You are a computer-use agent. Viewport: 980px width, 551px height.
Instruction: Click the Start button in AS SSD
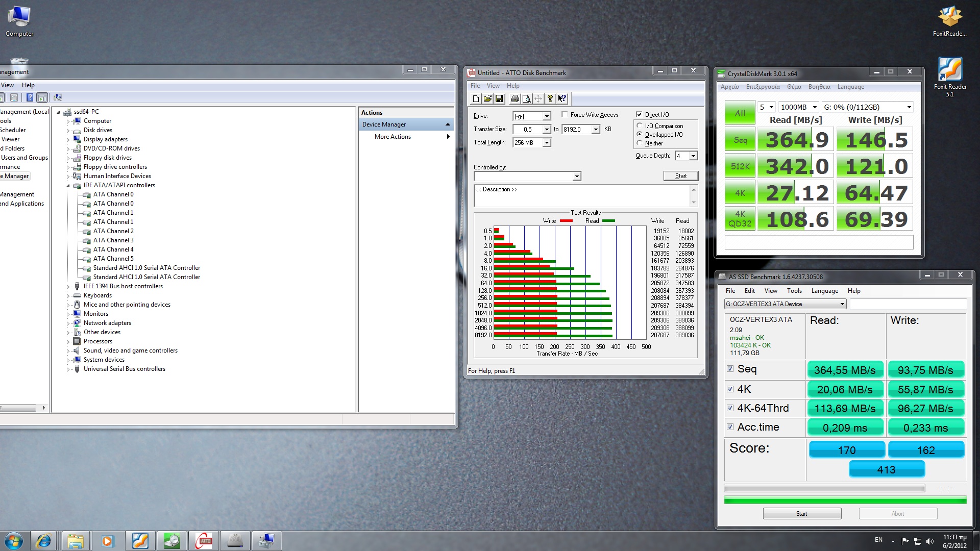pos(802,514)
